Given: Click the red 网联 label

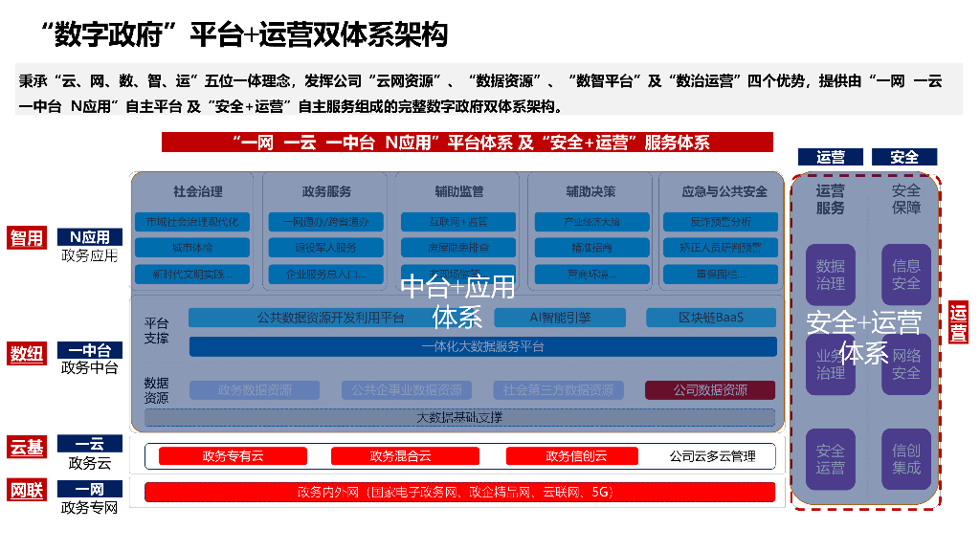Looking at the screenshot, I should (27, 492).
